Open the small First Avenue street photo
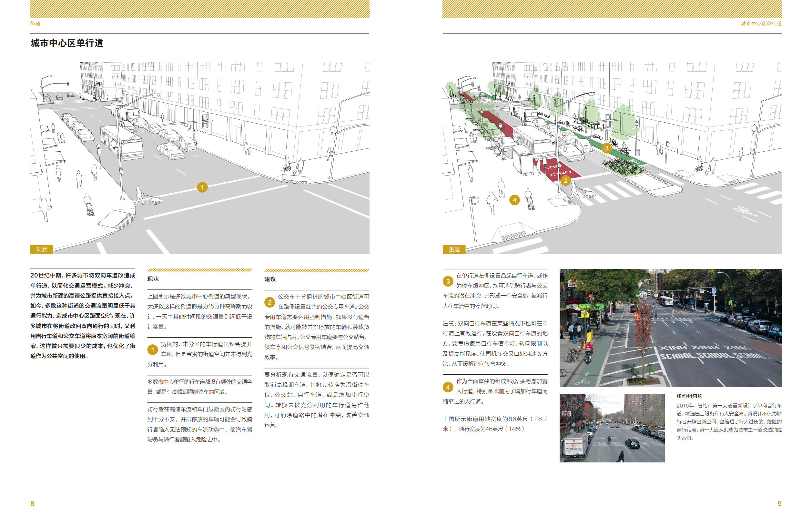 coord(612,428)
